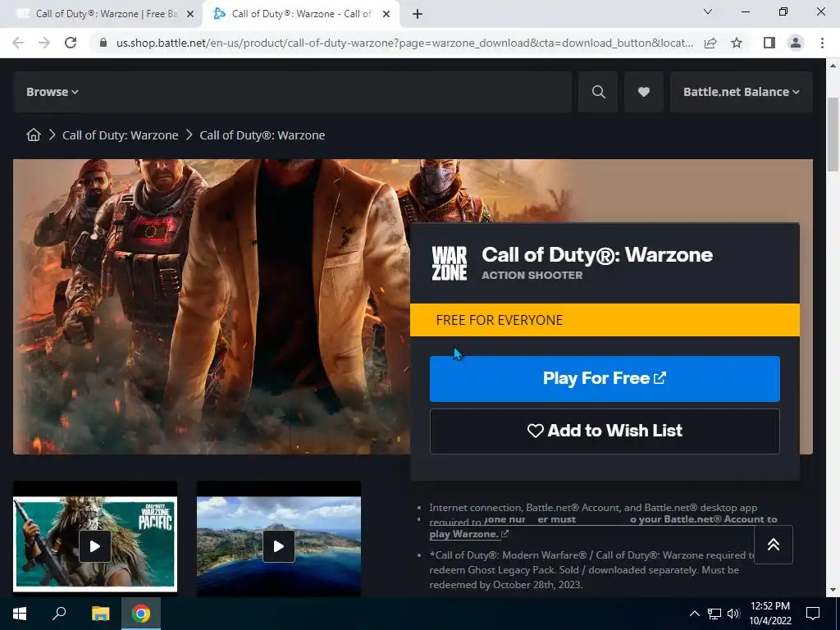This screenshot has height=630, width=840.
Task: Expand the Browse menu
Action: tap(52, 92)
